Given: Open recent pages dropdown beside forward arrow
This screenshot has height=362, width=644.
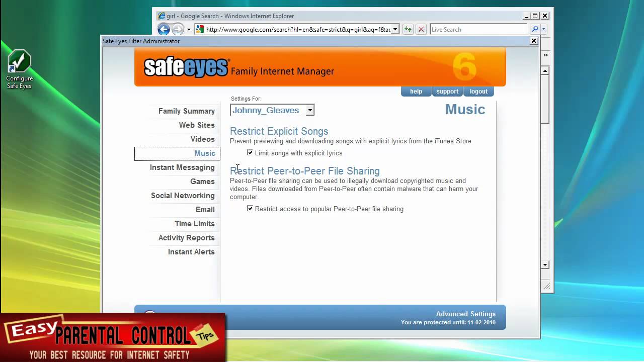Looking at the screenshot, I should coord(189,29).
